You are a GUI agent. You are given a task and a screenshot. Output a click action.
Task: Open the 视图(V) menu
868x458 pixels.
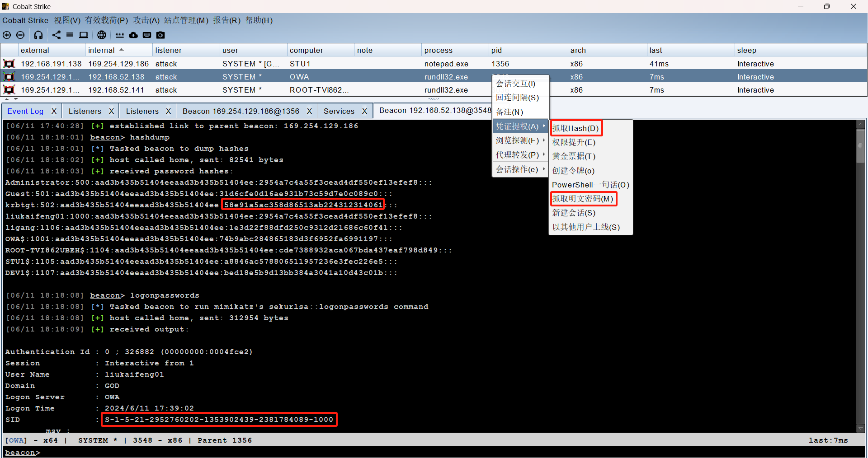pos(67,20)
